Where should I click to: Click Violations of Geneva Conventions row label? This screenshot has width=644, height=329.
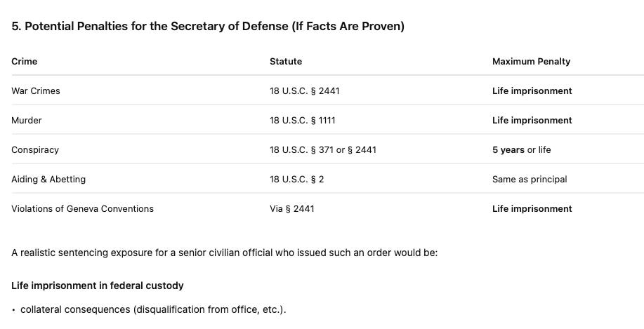coord(83,209)
